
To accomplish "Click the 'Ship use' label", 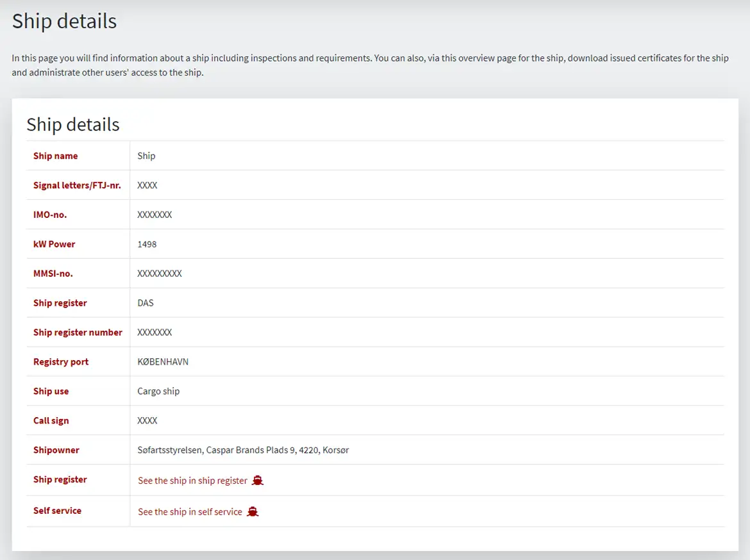I will (51, 391).
